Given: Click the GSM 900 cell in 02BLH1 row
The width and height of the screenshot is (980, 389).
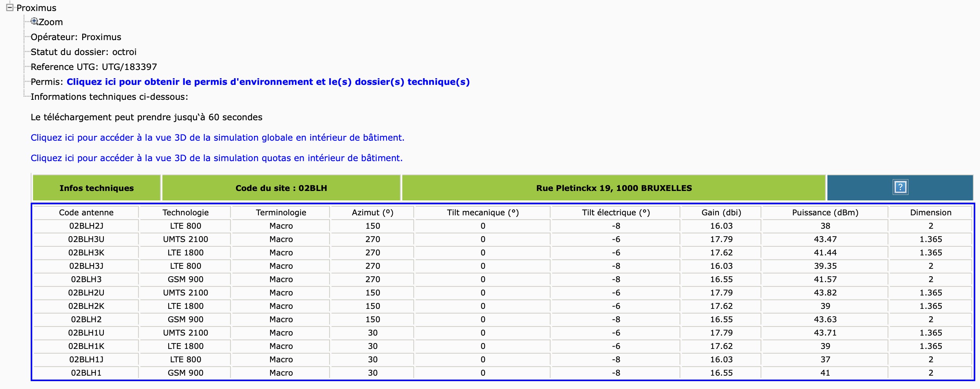Looking at the screenshot, I should [186, 373].
